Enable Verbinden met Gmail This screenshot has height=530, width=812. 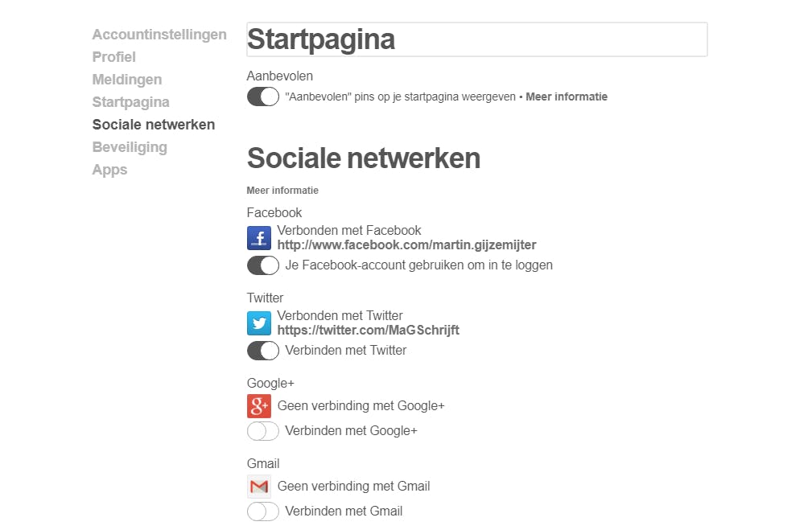click(262, 512)
